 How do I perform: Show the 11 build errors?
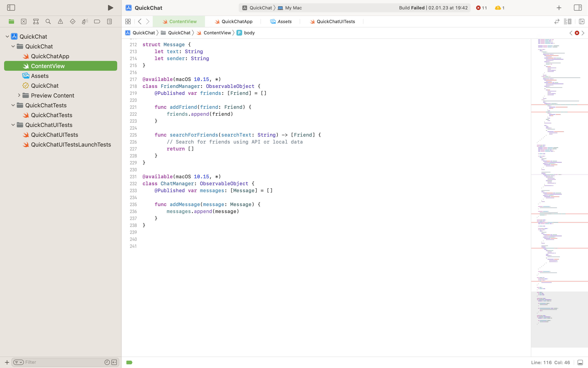coord(481,8)
